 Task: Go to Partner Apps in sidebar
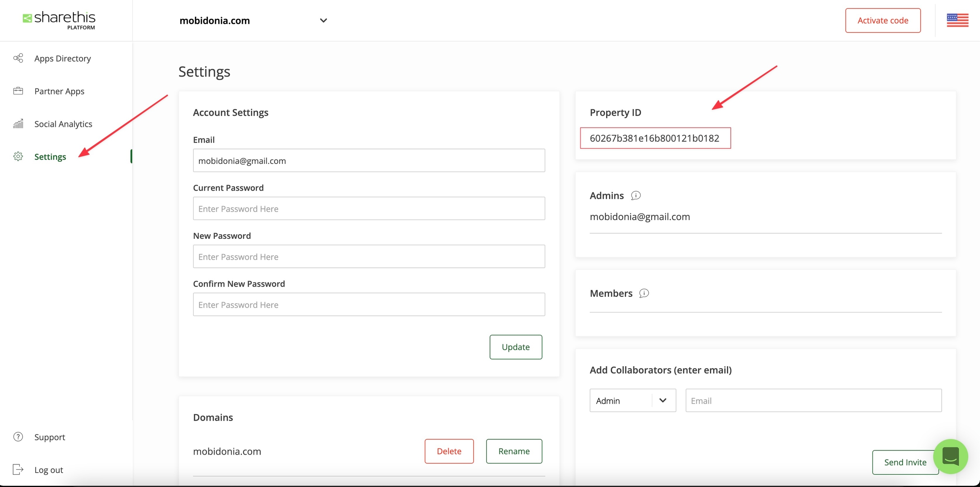[x=60, y=91]
